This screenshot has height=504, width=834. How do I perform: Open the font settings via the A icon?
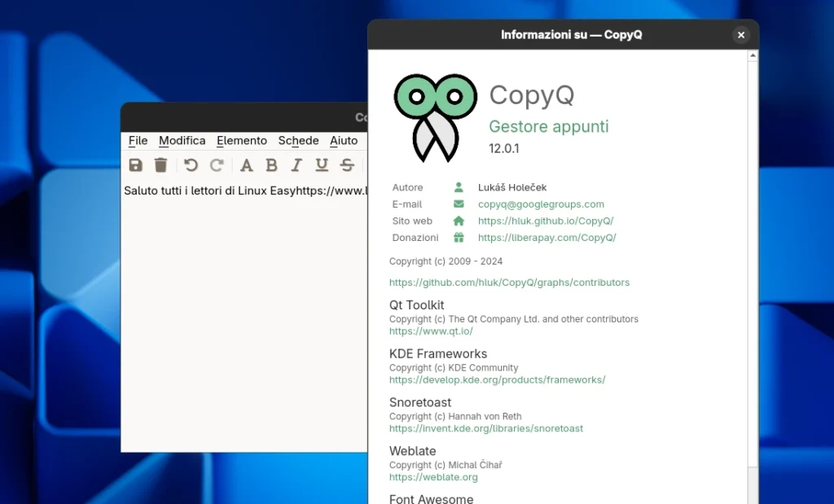pos(245,164)
